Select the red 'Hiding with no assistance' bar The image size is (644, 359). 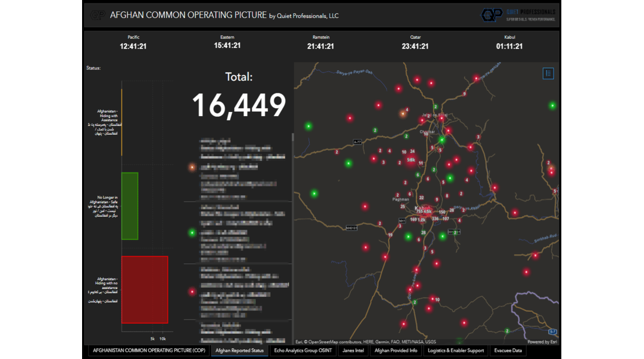tap(144, 290)
